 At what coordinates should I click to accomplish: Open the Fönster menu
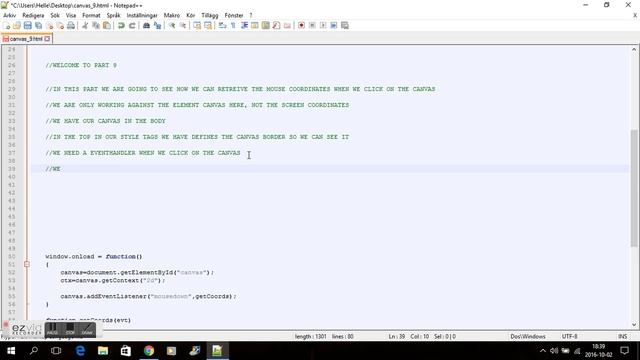click(234, 15)
